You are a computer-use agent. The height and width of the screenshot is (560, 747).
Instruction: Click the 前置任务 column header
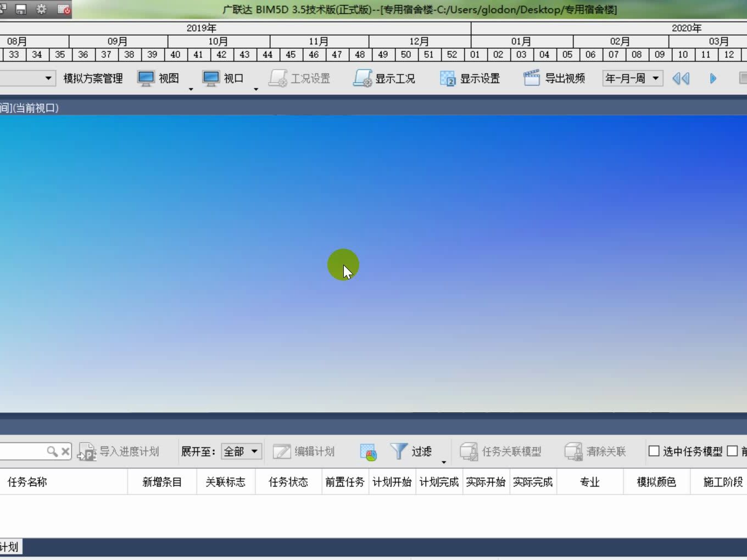pos(345,482)
